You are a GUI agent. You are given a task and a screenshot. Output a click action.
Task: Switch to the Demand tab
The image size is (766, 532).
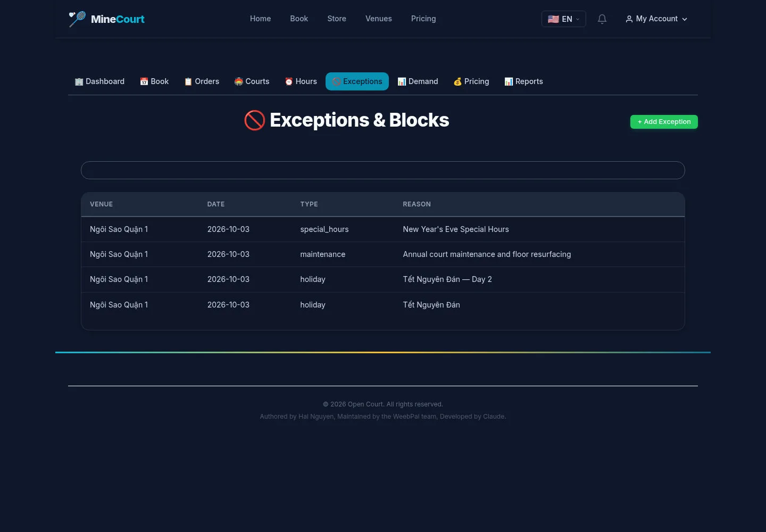(418, 81)
